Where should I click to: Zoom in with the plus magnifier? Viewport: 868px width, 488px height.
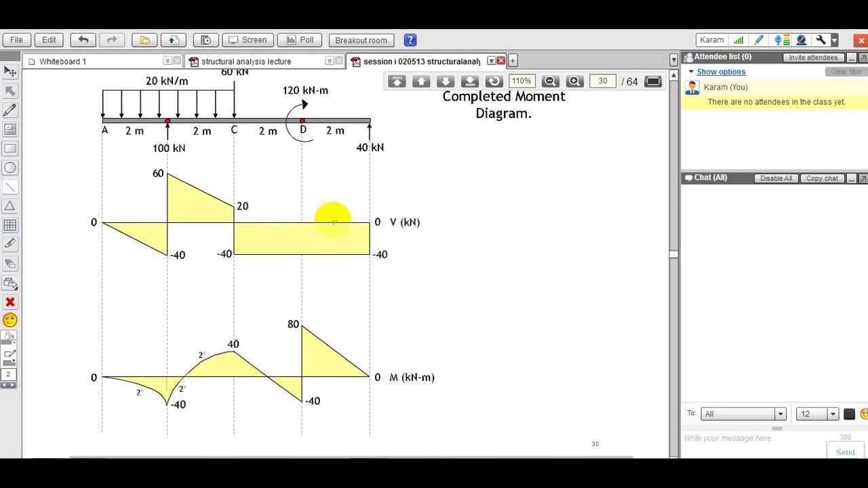coord(574,81)
